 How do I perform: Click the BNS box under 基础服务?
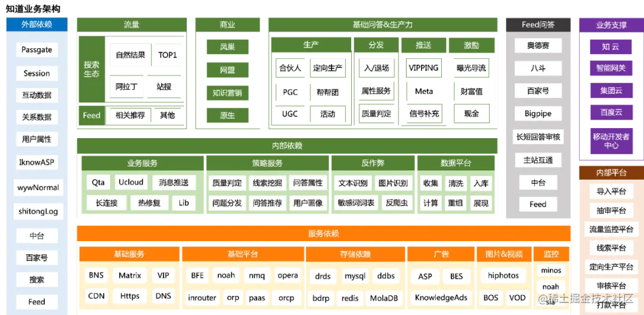point(95,275)
